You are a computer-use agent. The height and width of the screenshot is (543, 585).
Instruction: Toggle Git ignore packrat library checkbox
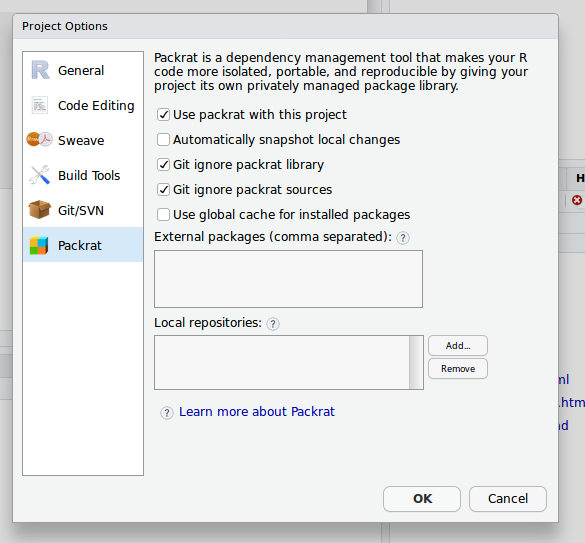pyautogui.click(x=163, y=165)
